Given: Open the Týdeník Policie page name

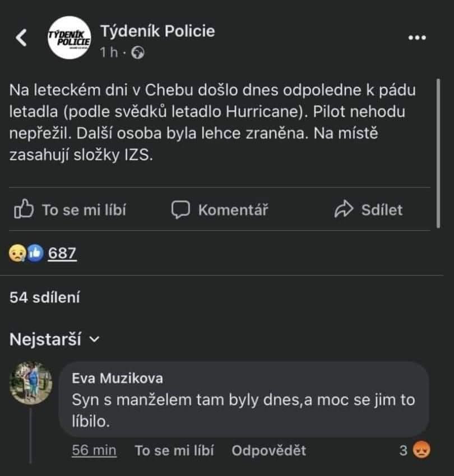Looking at the screenshot, I should click(x=157, y=31).
